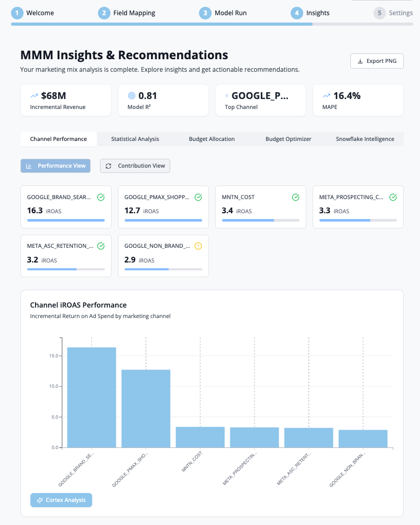Click the green check icon on MNTN_COST card
420x525 pixels.
pos(295,198)
